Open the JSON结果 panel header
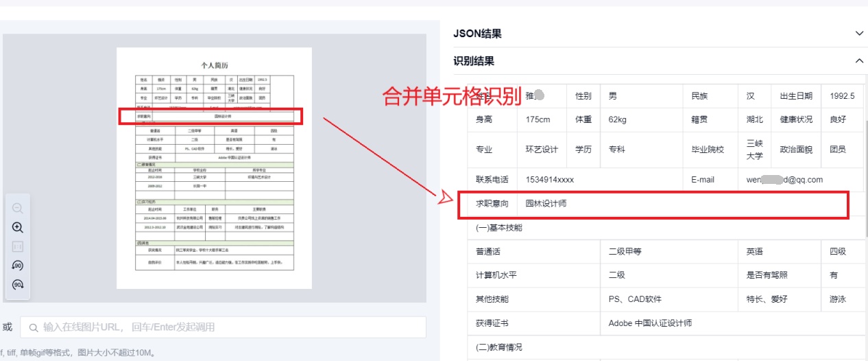Viewport: 868px width, 361px height. coord(659,33)
